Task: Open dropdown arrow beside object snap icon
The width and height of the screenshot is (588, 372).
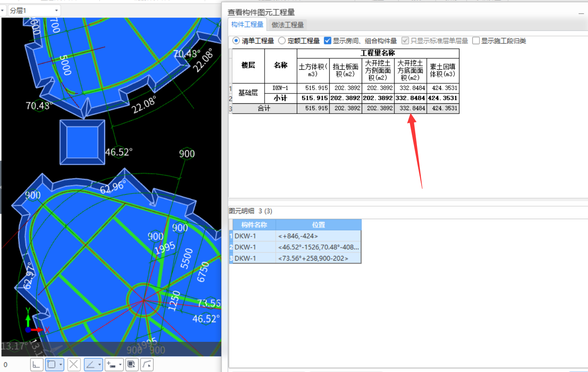Action: click(61, 364)
